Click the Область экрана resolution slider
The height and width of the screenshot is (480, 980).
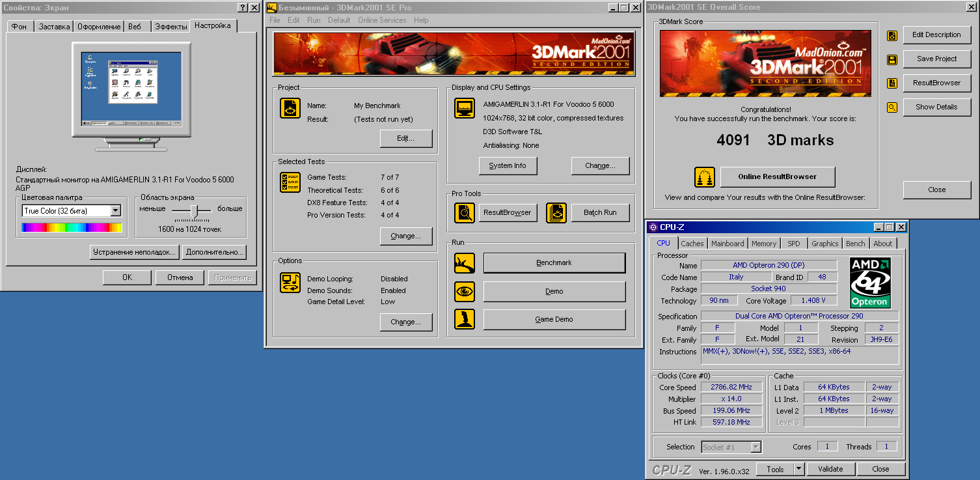point(193,210)
